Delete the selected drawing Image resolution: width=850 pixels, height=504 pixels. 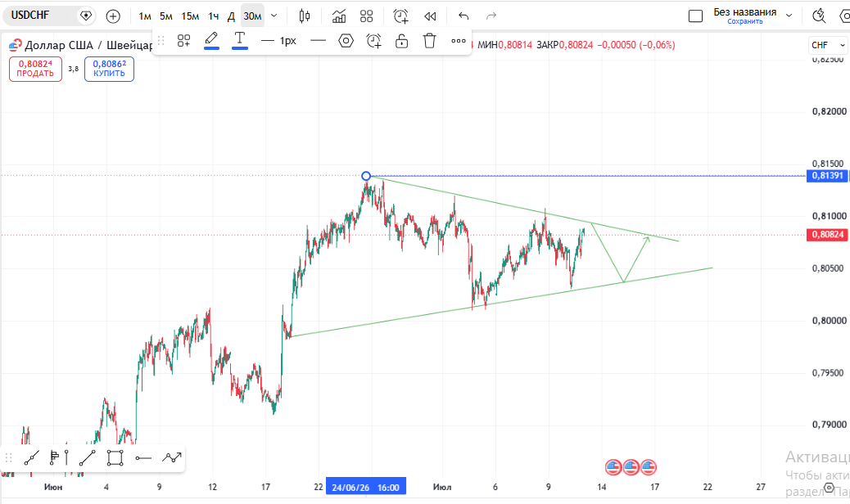[x=429, y=41]
